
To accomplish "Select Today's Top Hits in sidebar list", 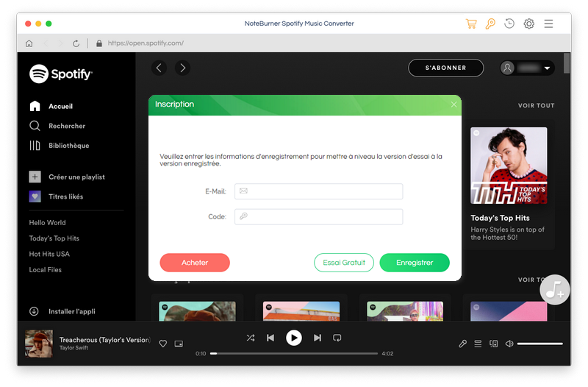I will click(x=54, y=238).
